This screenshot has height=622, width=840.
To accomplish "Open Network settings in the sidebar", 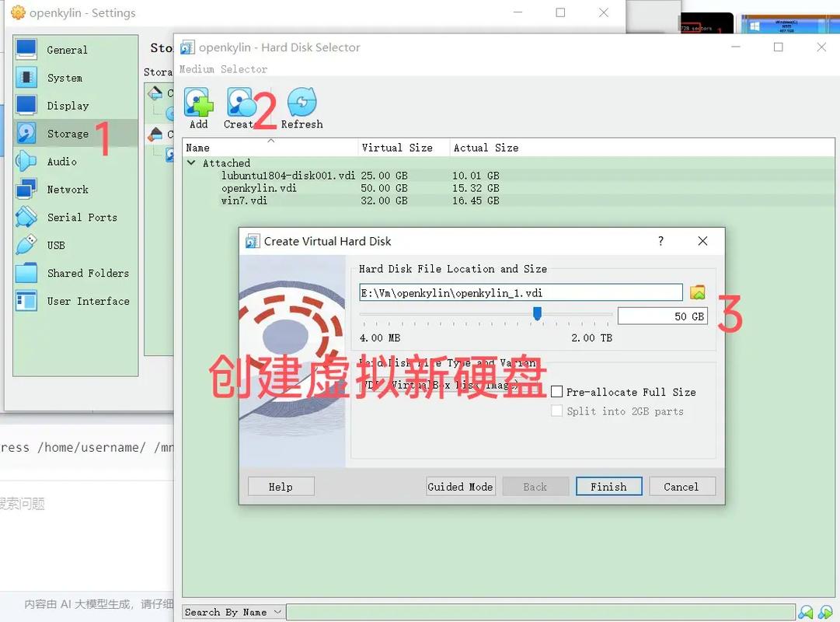I will click(x=68, y=189).
